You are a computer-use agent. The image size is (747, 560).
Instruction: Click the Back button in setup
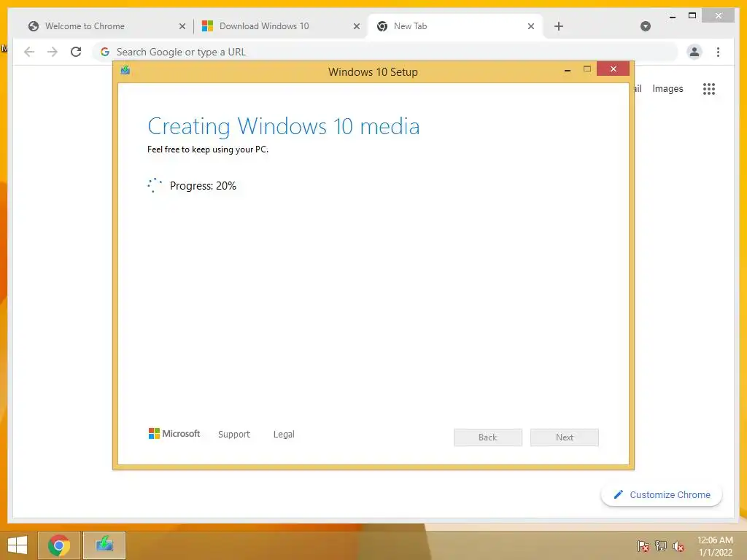[488, 437]
